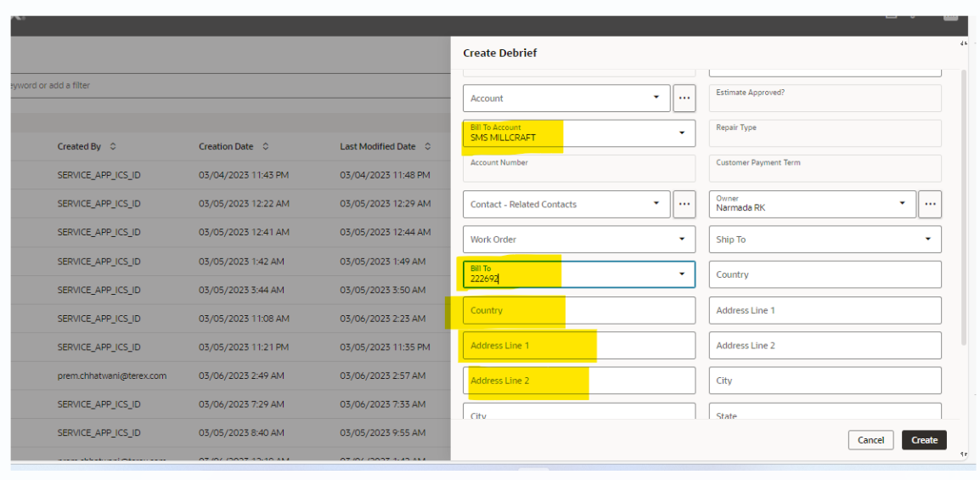Viewport: 980px width, 480px height.
Task: Open the Contact - Related Contacts ellipsis button
Action: tap(684, 205)
